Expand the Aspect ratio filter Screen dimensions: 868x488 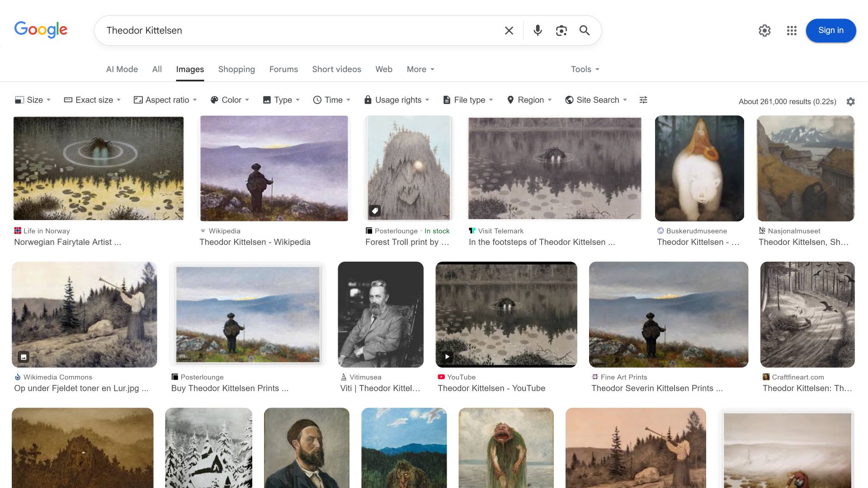tap(165, 100)
